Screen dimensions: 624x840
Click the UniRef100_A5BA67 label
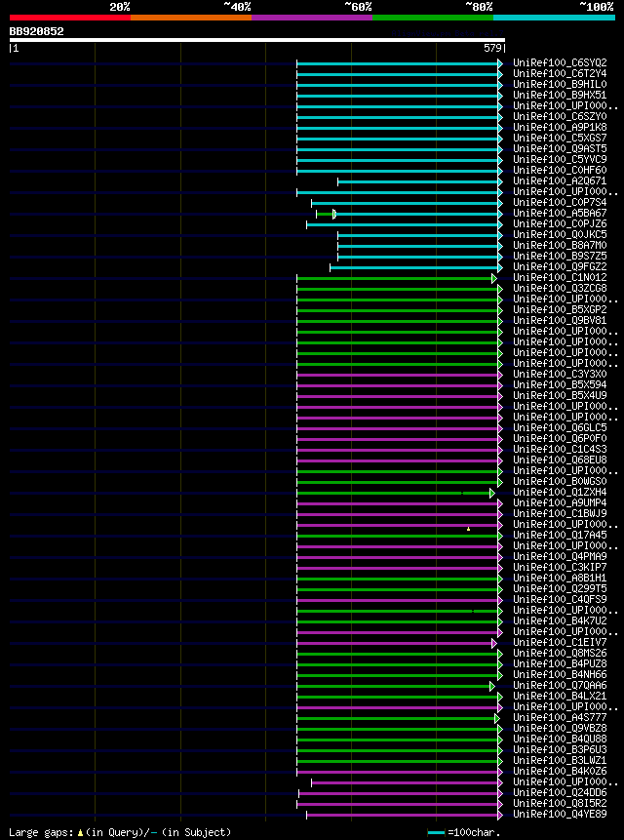click(560, 214)
